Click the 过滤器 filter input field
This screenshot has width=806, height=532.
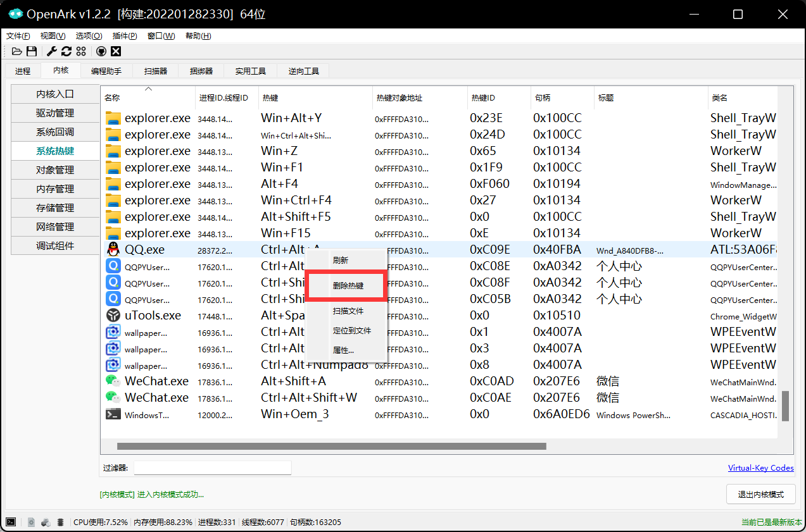click(x=212, y=468)
